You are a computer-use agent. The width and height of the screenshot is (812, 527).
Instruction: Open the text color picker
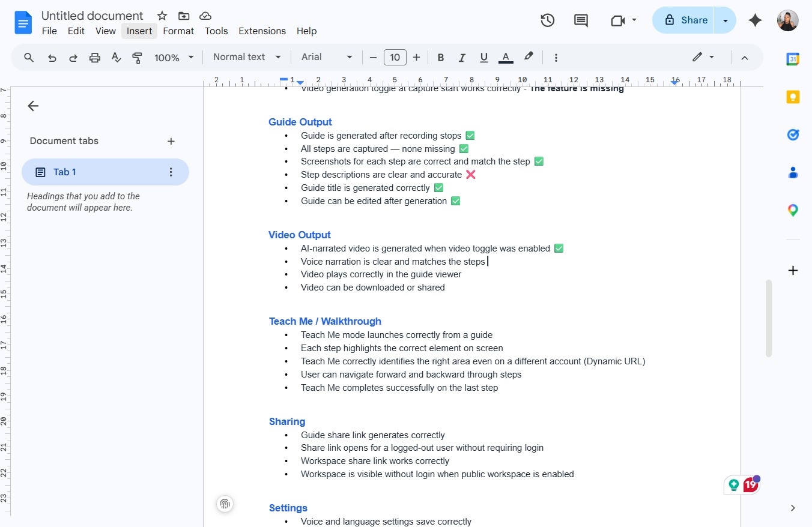click(506, 58)
